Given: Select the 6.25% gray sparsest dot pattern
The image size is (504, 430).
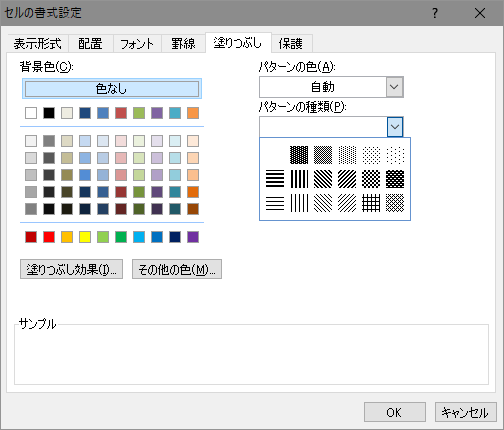Looking at the screenshot, I should pyautogui.click(x=395, y=155).
